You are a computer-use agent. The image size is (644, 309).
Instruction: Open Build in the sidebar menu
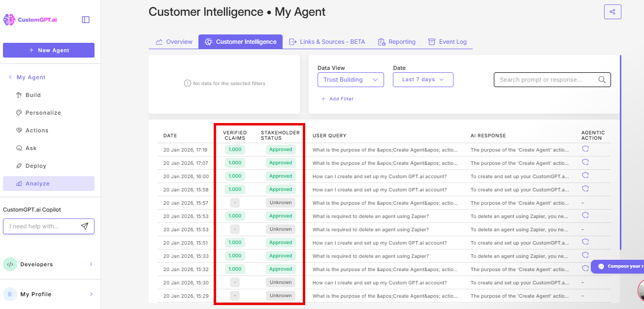click(49, 95)
